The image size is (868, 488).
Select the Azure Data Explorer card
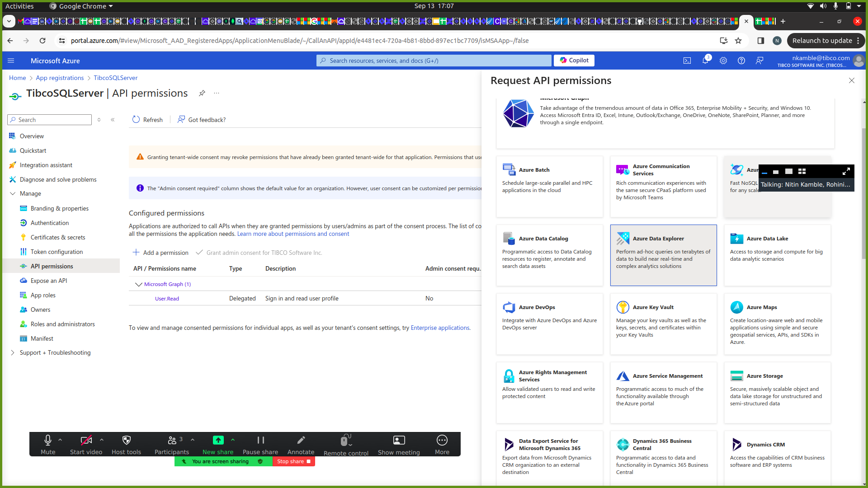pyautogui.click(x=664, y=255)
